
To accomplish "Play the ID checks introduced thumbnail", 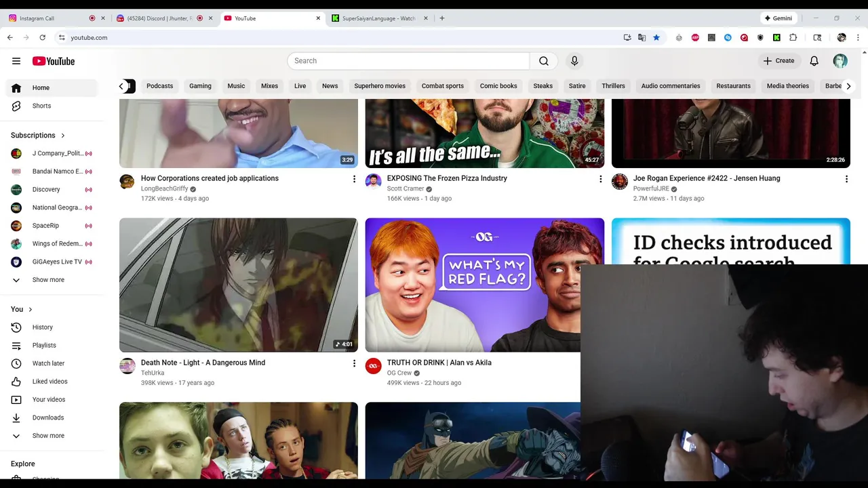I will coord(730,241).
